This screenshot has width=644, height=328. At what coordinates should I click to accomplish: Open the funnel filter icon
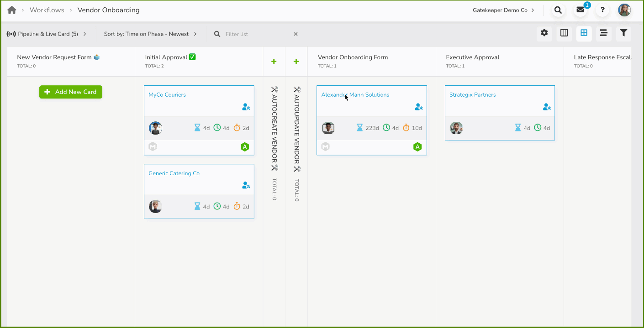(623, 33)
